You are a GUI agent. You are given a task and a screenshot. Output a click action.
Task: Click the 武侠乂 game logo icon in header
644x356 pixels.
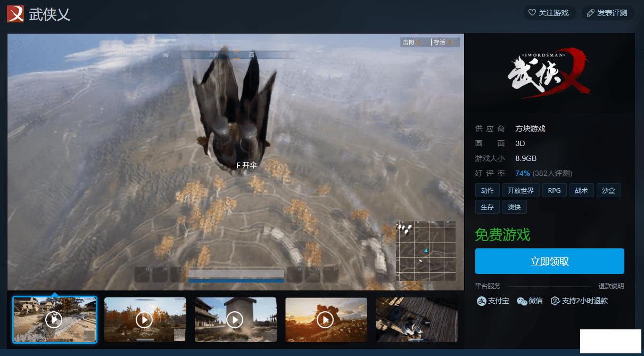click(x=15, y=13)
